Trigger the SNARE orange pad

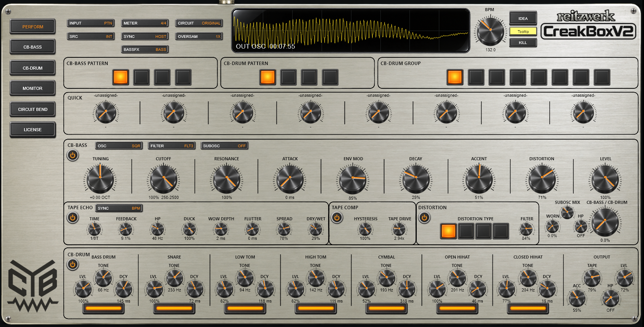click(x=174, y=308)
